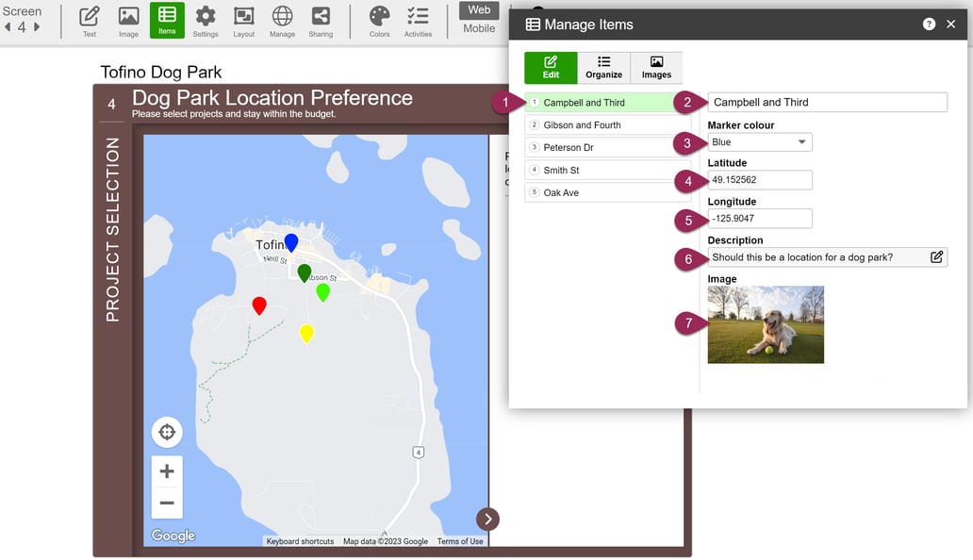The height and width of the screenshot is (560, 973).
Task: Open the Activities checklist tool
Action: [x=418, y=21]
